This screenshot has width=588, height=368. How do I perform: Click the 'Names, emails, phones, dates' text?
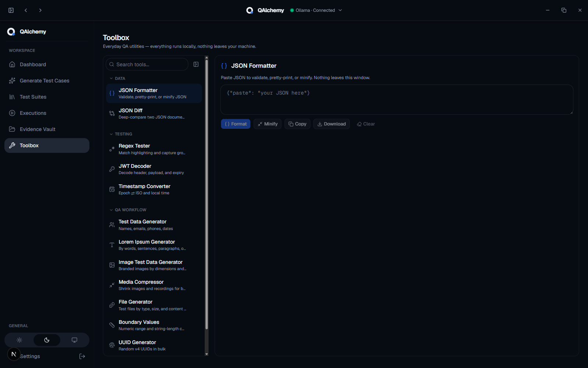coord(146,229)
